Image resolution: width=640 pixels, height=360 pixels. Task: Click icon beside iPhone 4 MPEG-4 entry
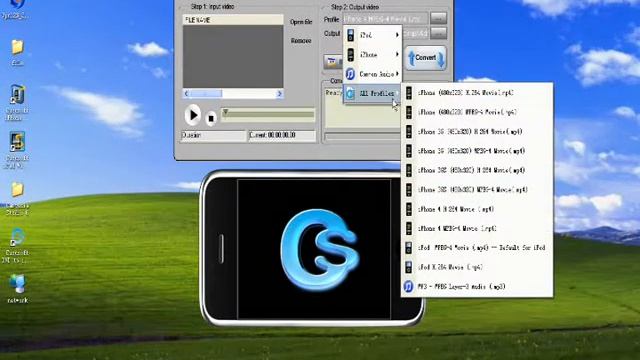coord(409,229)
